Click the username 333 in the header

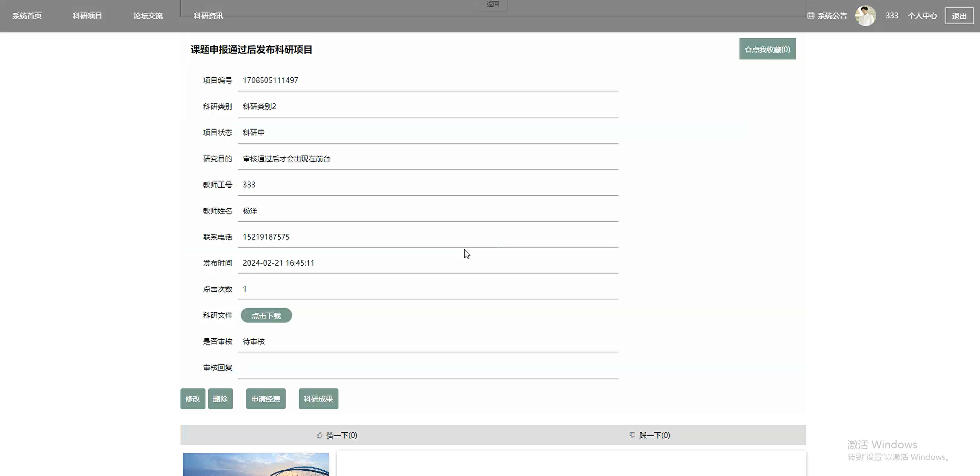892,16
